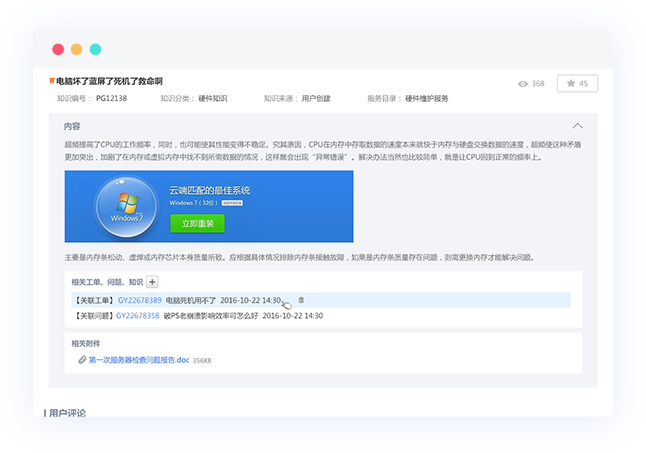Click the 硬件维护服务 service catalog value
The image size is (646, 453).
pyautogui.click(x=427, y=98)
